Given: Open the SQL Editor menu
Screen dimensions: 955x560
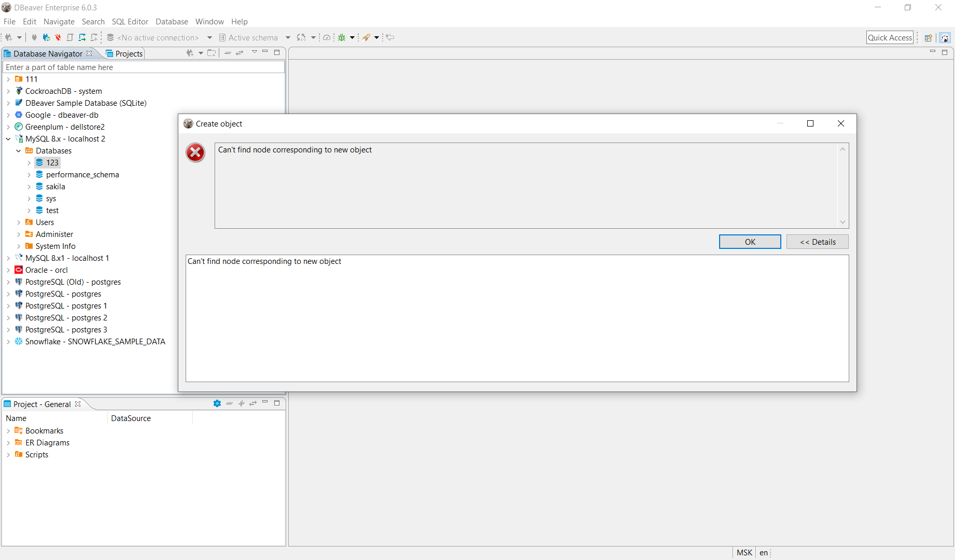Looking at the screenshot, I should [x=130, y=21].
